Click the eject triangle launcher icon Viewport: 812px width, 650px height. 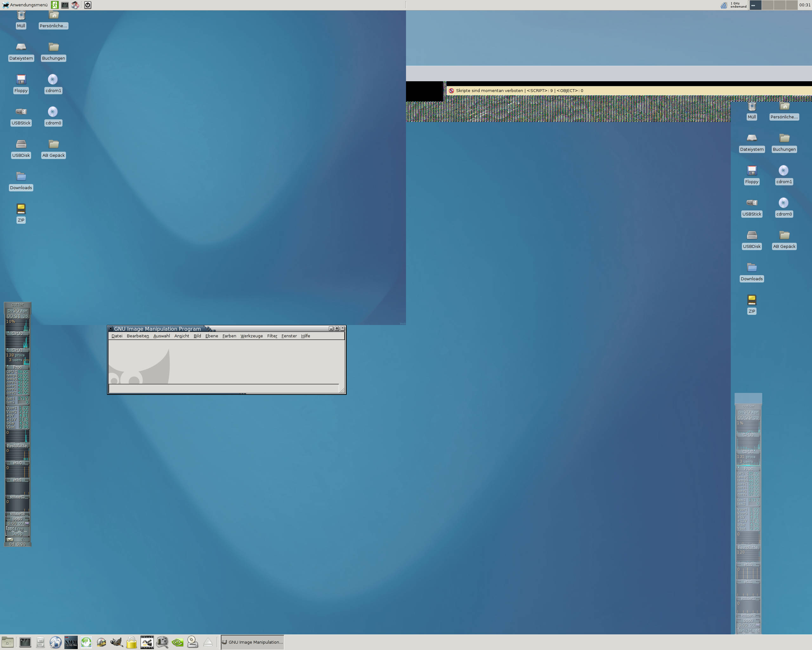pos(208,642)
